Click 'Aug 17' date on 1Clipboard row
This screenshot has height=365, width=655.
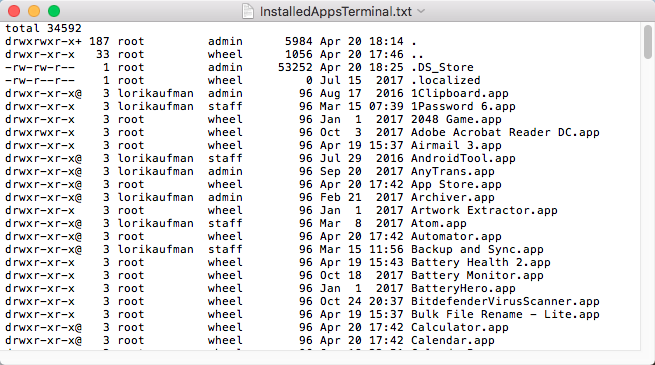(341, 93)
